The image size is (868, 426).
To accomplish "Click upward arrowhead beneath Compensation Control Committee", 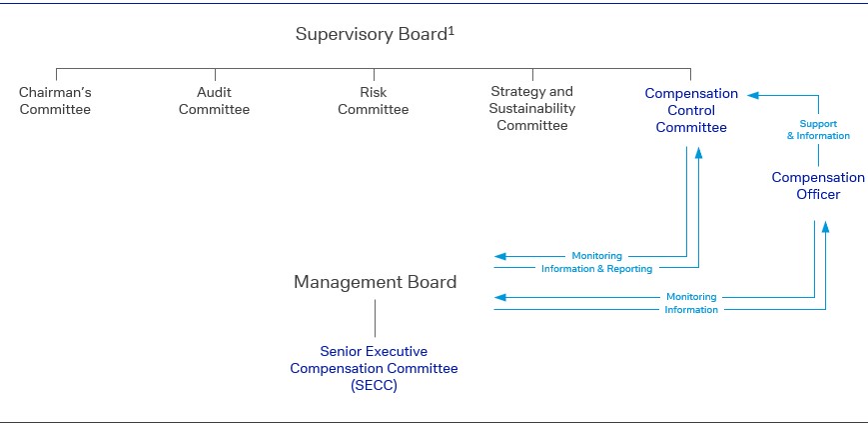I will (x=698, y=153).
